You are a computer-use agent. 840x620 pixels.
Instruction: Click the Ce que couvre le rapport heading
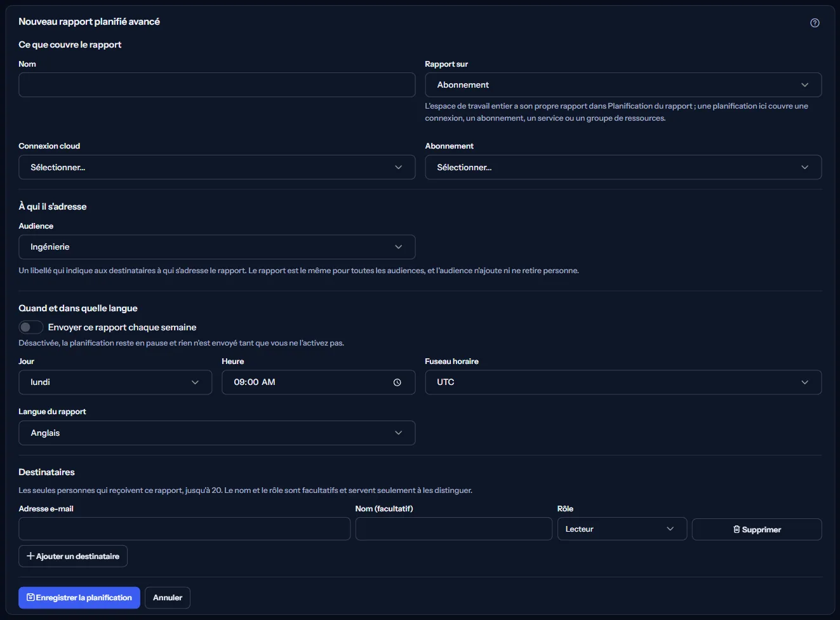70,45
